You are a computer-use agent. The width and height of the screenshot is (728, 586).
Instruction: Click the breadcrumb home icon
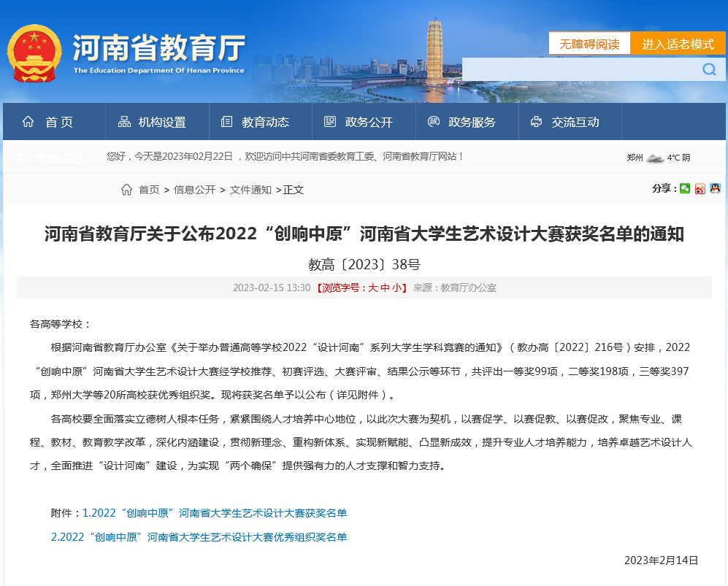pos(126,190)
